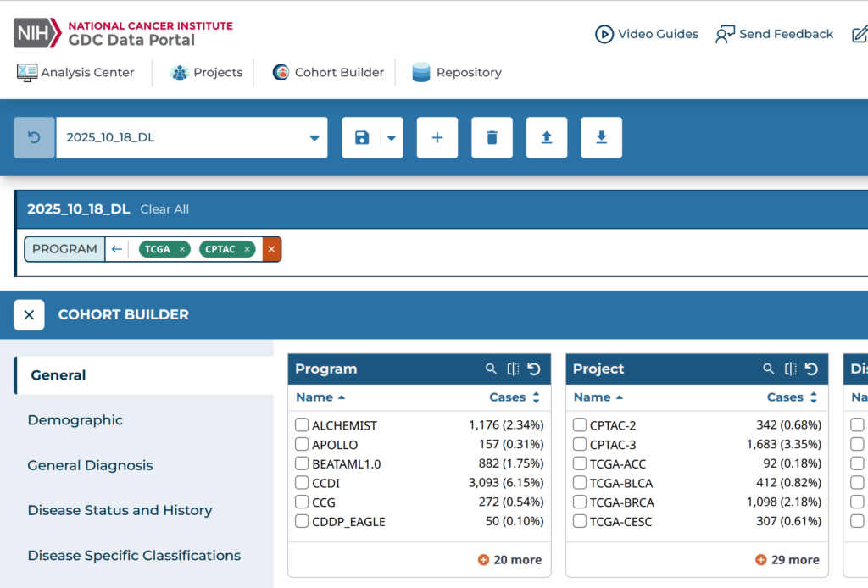The height and width of the screenshot is (588, 868).
Task: Remove the TCGA filter chip
Action: coord(182,249)
